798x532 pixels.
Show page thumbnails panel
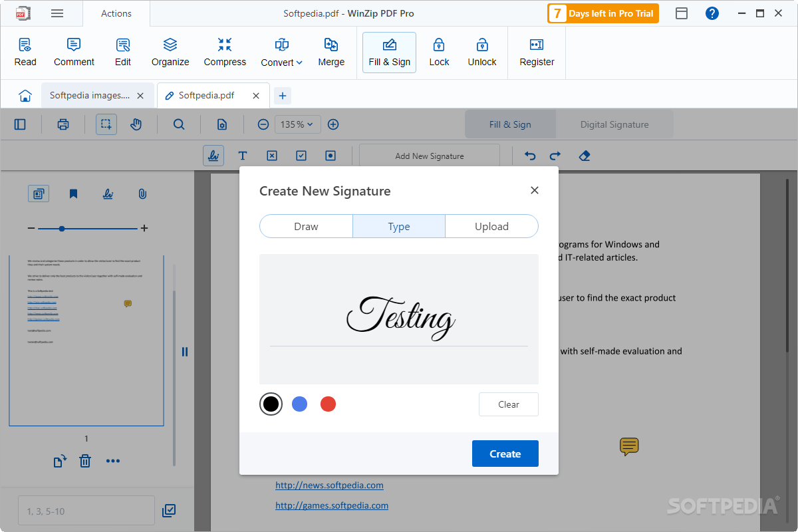click(39, 194)
